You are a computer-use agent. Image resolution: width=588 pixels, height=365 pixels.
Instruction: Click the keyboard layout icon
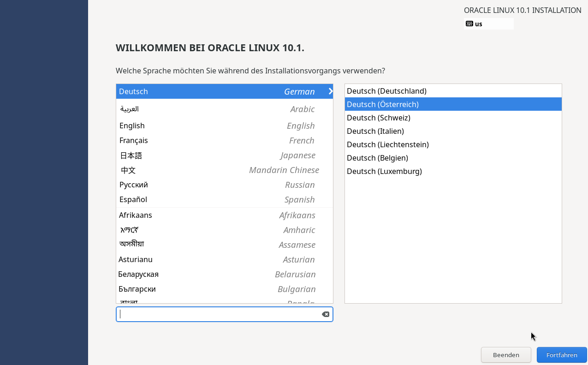click(469, 24)
